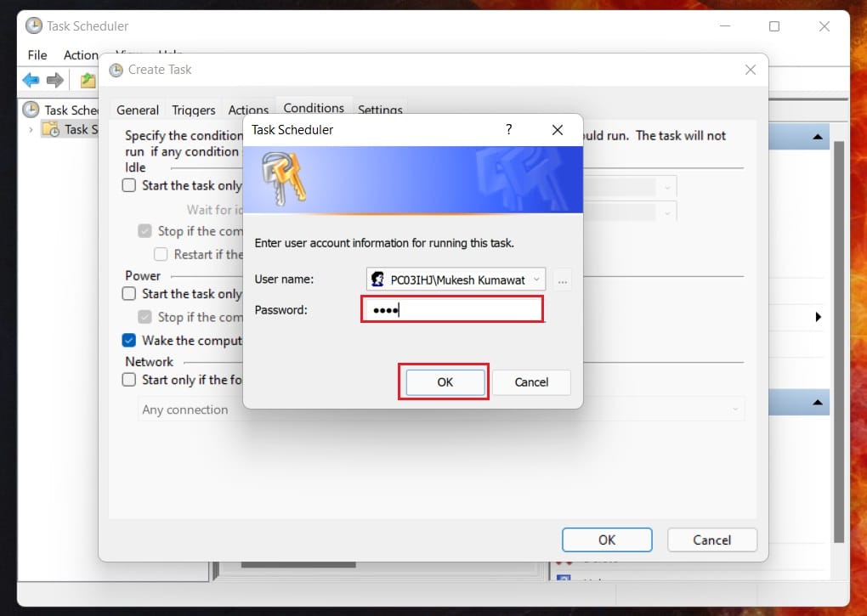
Task: Click OK in the credentials dialog
Action: (445, 381)
